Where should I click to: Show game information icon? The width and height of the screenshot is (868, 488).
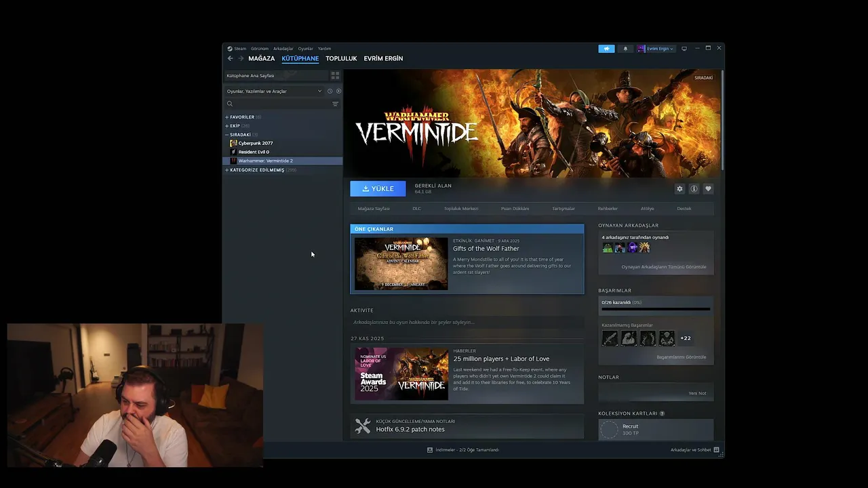694,189
